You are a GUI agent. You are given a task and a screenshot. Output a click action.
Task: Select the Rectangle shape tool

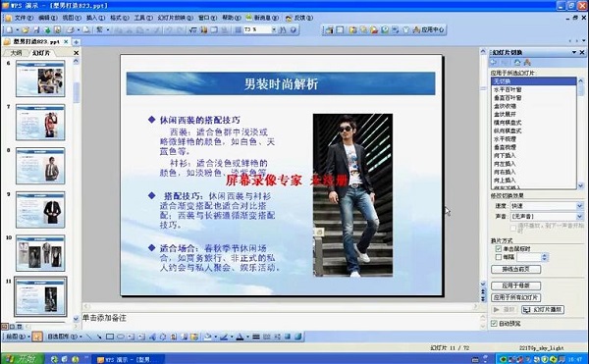[x=110, y=337]
